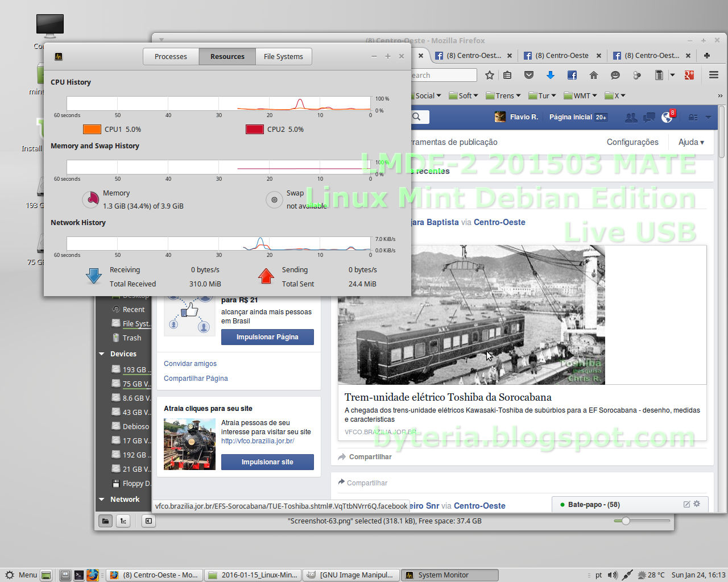Switch to the File Systems tab
This screenshot has height=582, width=728.
283,56
